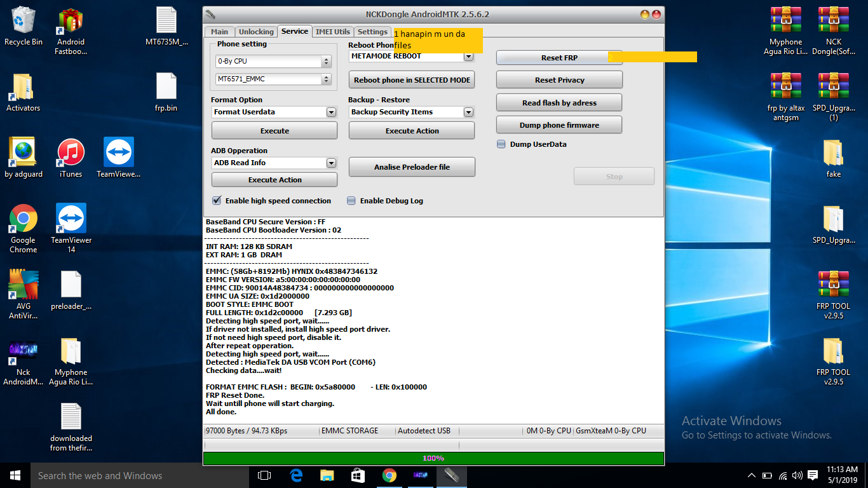Show hidden icons in the system tray
Screen dimensions: 868x488
pyautogui.click(x=752, y=475)
